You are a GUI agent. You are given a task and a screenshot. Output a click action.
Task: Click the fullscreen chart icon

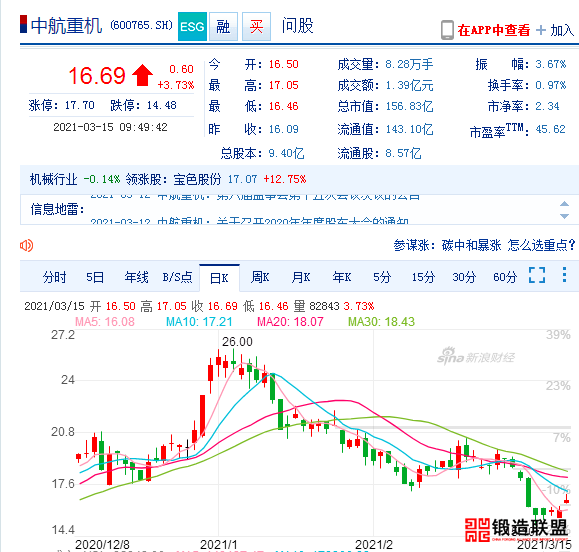tap(537, 275)
